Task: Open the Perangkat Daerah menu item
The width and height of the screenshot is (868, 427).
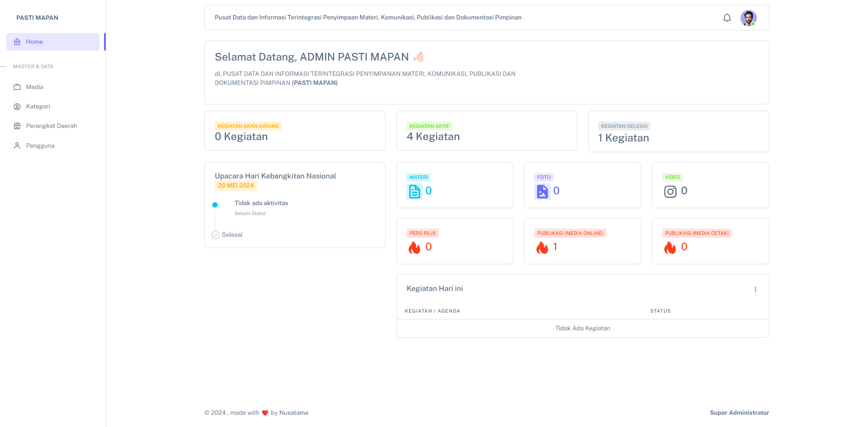Action: click(53, 126)
